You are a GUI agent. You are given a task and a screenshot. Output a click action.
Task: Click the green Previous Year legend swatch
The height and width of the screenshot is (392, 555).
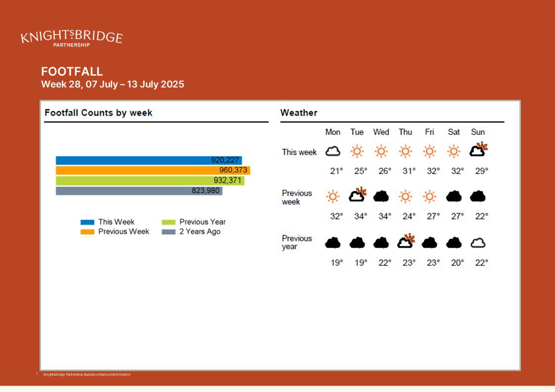[x=169, y=222]
